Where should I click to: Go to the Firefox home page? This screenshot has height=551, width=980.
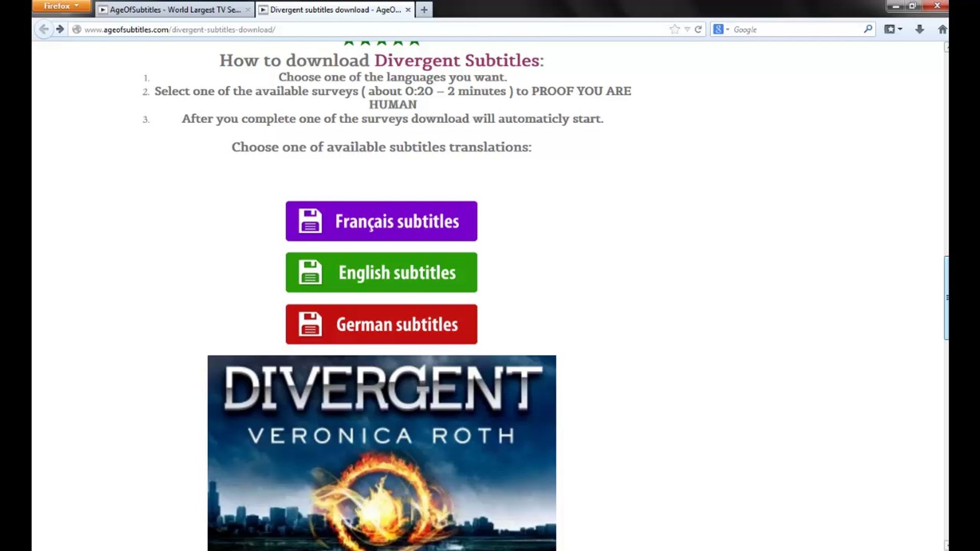pyautogui.click(x=942, y=29)
